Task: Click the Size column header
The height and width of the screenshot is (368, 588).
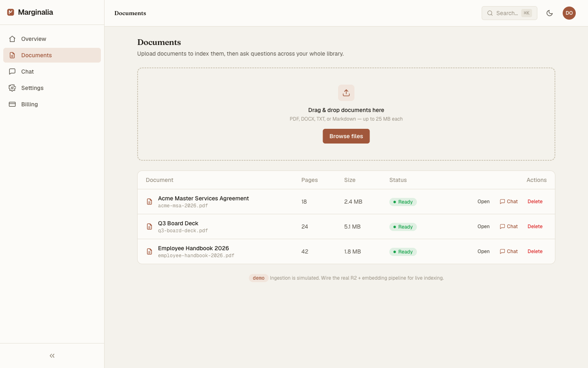Action: click(x=350, y=180)
